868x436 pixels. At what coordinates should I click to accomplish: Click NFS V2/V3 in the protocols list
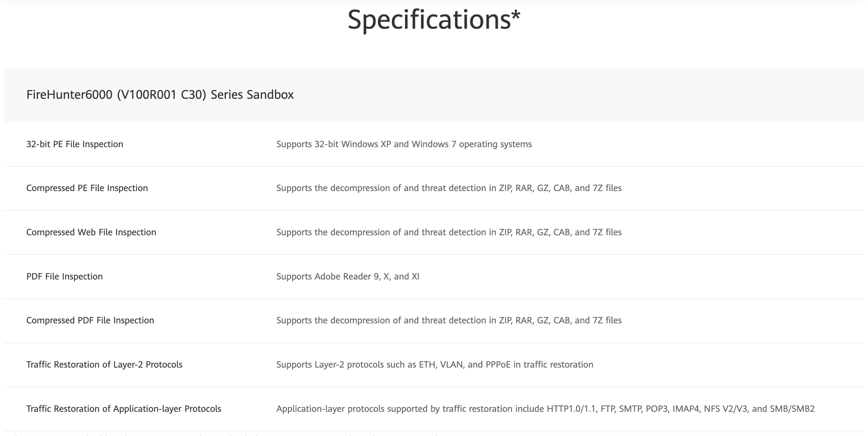tap(725, 409)
